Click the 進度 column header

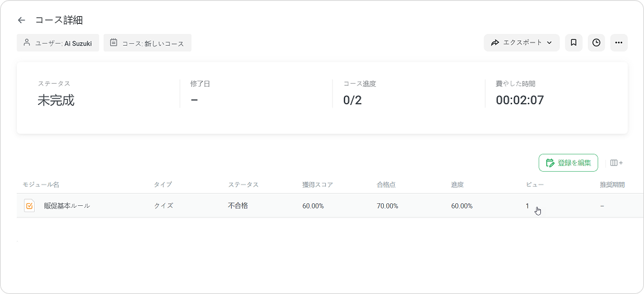click(458, 185)
